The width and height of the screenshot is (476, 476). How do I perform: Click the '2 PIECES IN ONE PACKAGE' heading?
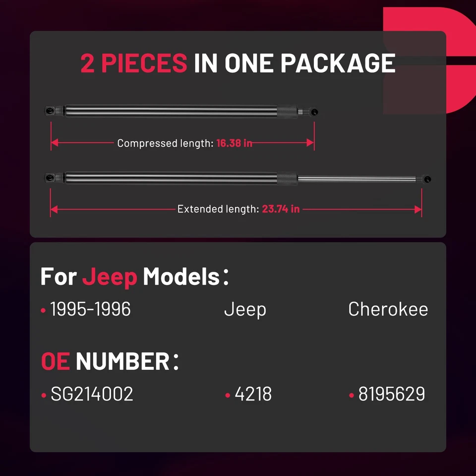238,63
